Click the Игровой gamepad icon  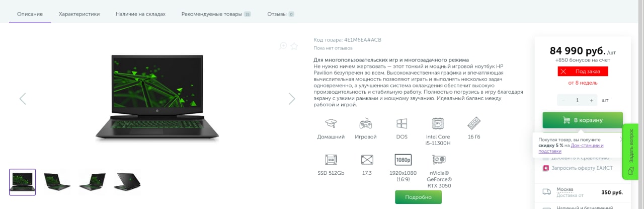click(366, 123)
